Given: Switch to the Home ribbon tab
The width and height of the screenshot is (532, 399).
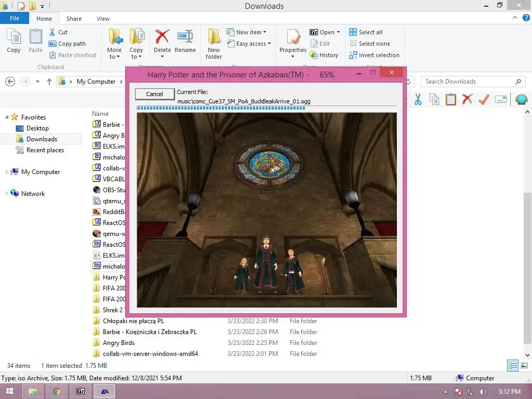Looking at the screenshot, I should tap(44, 19).
